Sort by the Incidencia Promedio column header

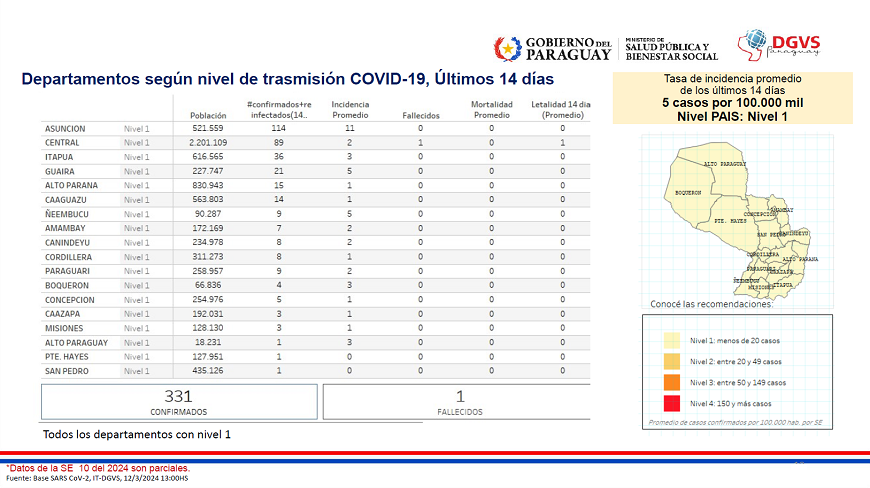350,109
